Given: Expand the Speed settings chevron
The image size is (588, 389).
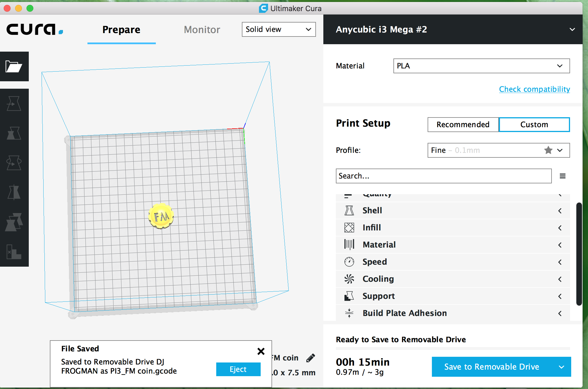Looking at the screenshot, I should pyautogui.click(x=560, y=262).
